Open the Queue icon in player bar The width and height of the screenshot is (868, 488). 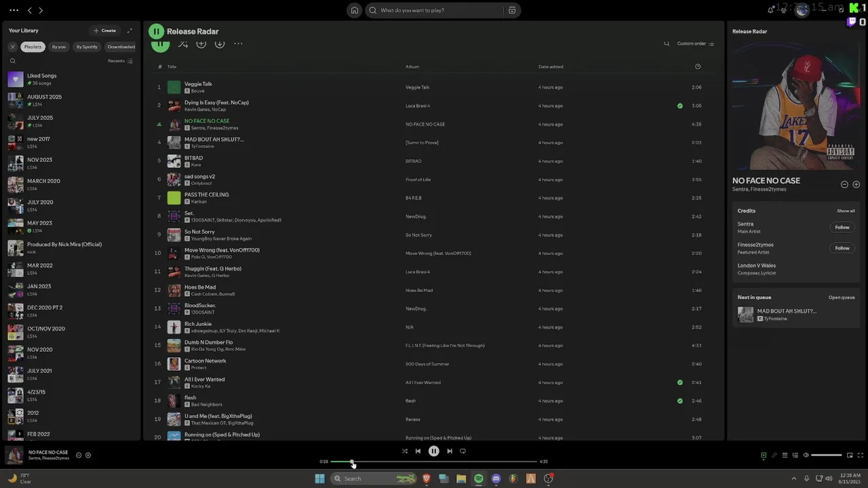(785, 455)
